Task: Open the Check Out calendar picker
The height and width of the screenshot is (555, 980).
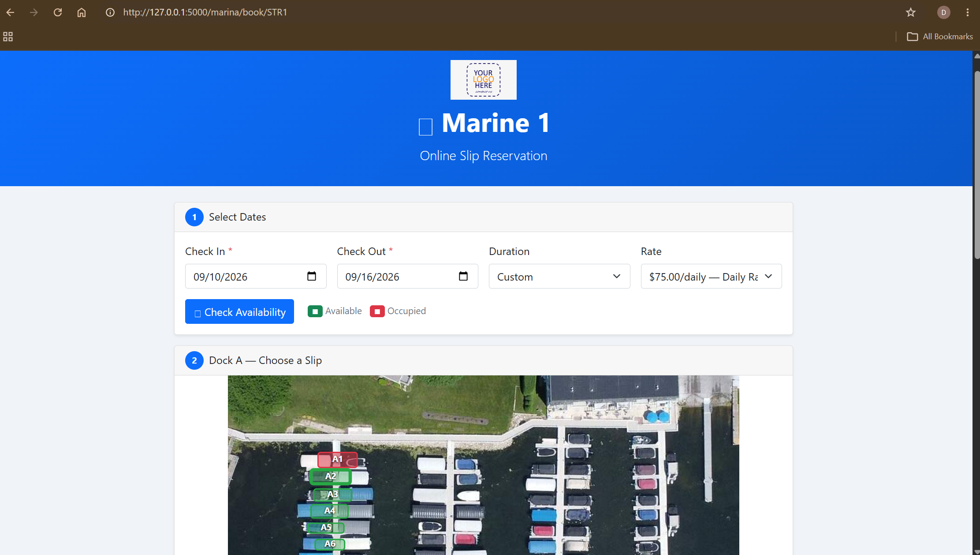Action: coord(463,276)
